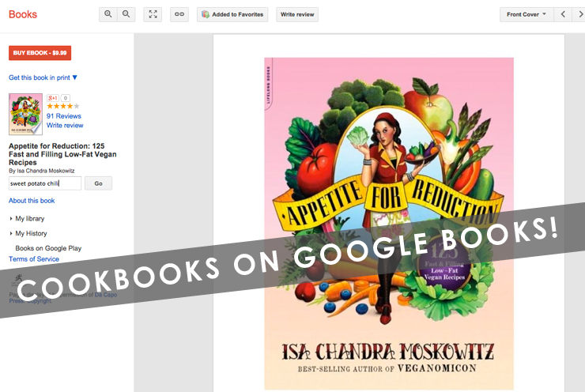The image size is (585, 392).
Task: Open the 91 Reviews link
Action: [x=64, y=116]
